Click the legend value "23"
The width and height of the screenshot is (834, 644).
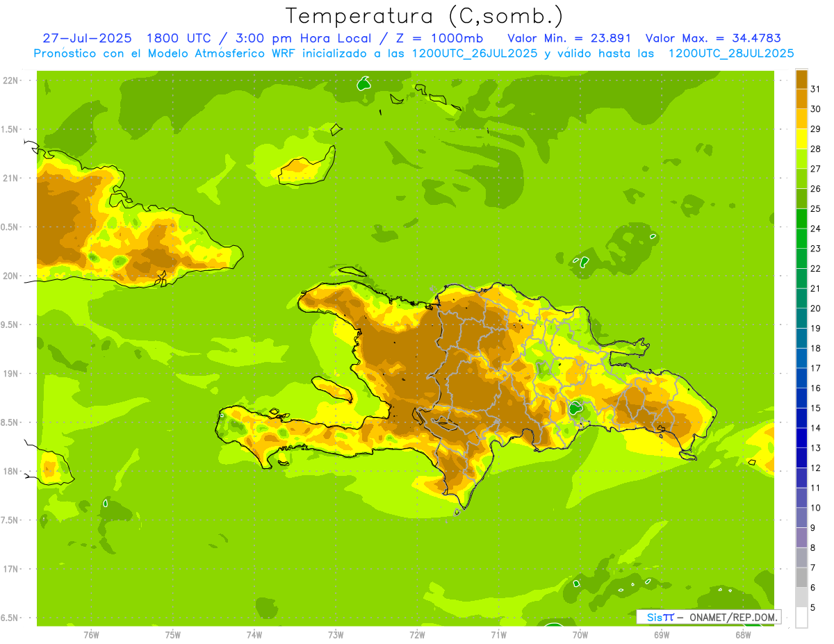[x=816, y=248]
